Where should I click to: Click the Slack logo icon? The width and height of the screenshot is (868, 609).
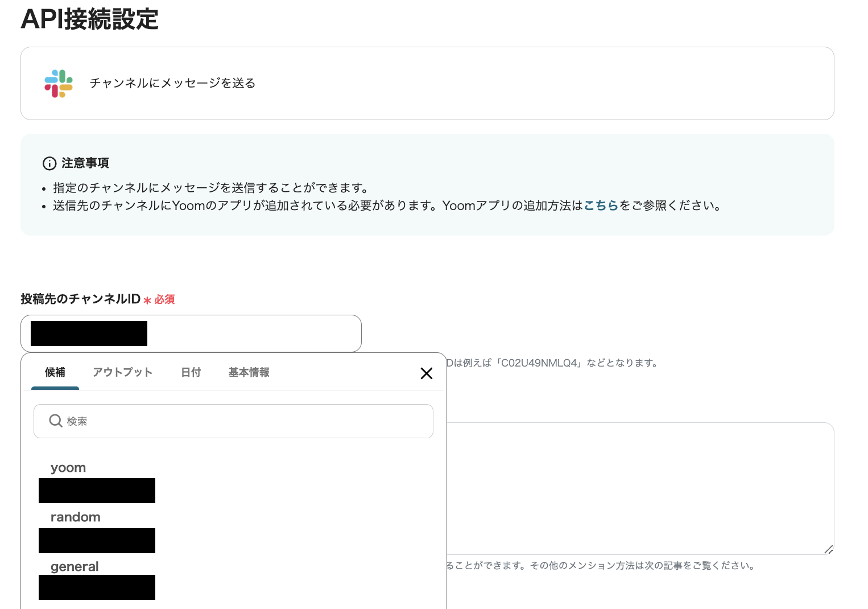[x=57, y=83]
